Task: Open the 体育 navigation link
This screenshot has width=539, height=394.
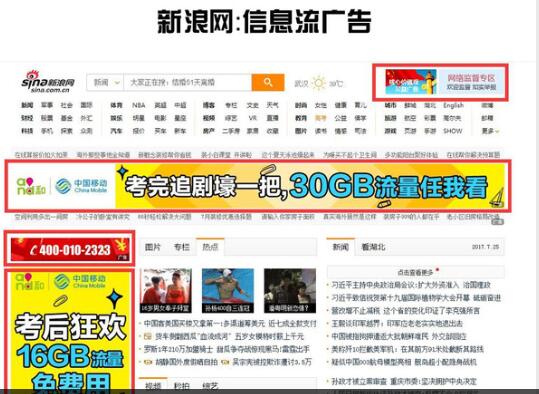Action: [117, 105]
